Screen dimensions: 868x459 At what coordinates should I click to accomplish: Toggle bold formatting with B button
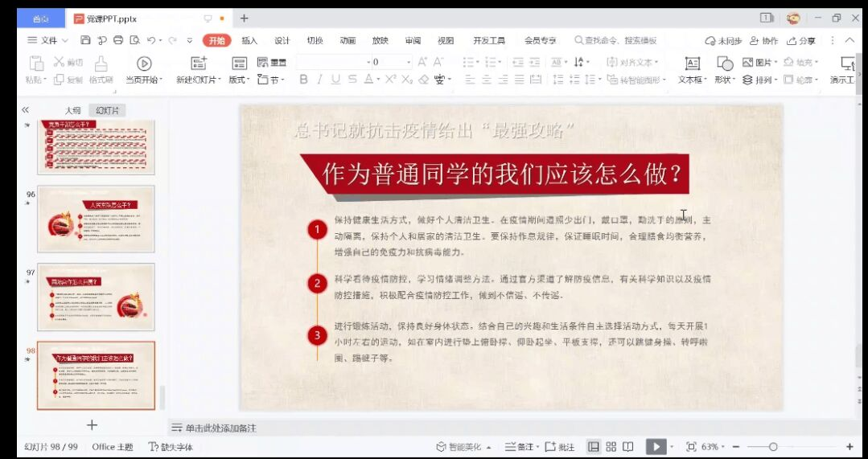click(303, 80)
